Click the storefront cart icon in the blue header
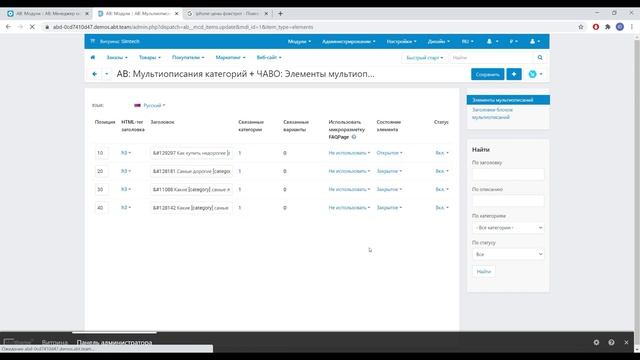The image size is (640, 360). point(93,41)
